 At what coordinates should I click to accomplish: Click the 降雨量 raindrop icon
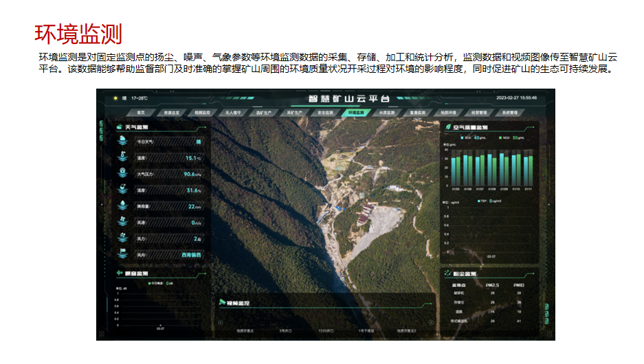[122, 205]
